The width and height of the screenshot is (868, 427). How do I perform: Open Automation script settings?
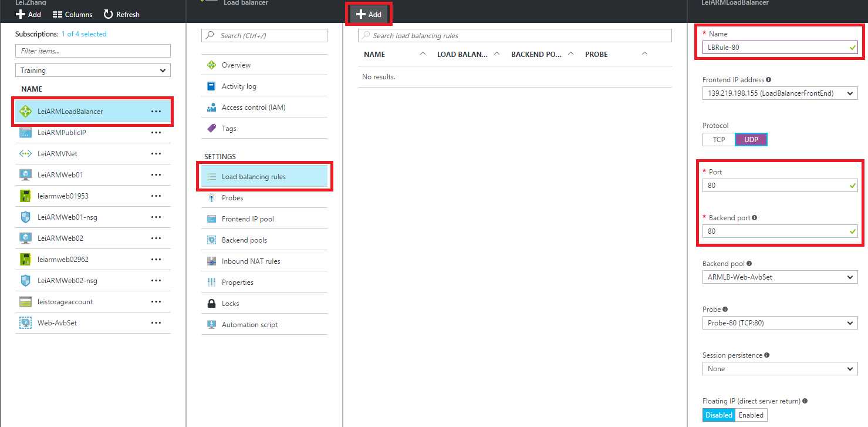click(x=264, y=325)
